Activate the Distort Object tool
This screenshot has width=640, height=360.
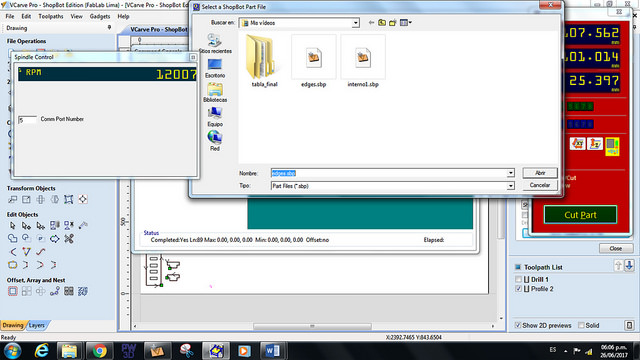point(69,200)
